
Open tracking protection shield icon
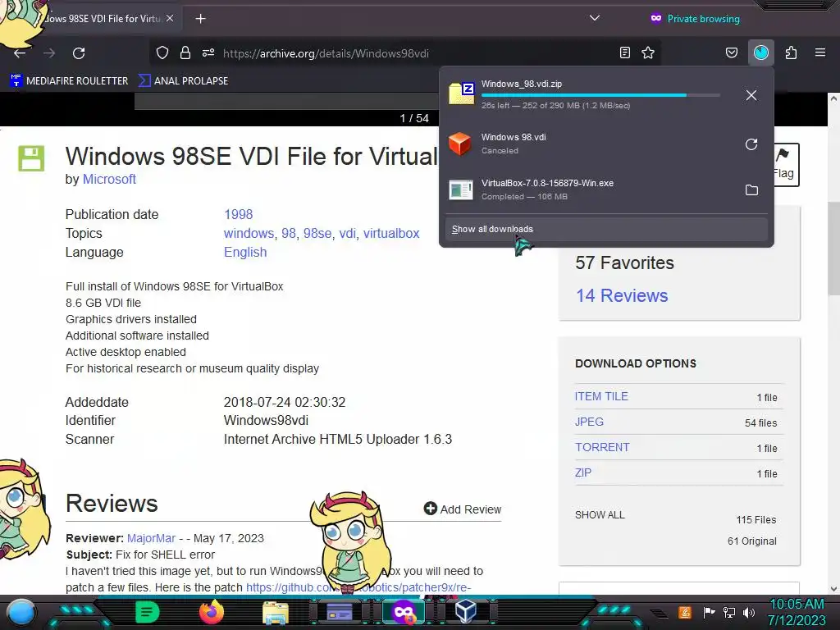(x=162, y=52)
